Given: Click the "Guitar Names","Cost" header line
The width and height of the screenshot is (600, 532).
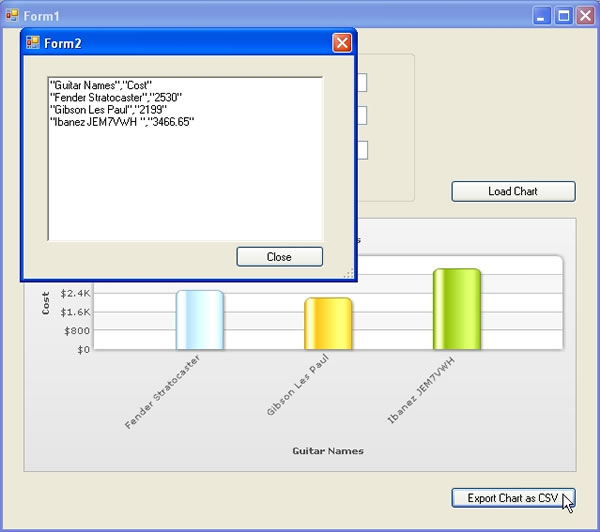Looking at the screenshot, I should click(x=100, y=86).
